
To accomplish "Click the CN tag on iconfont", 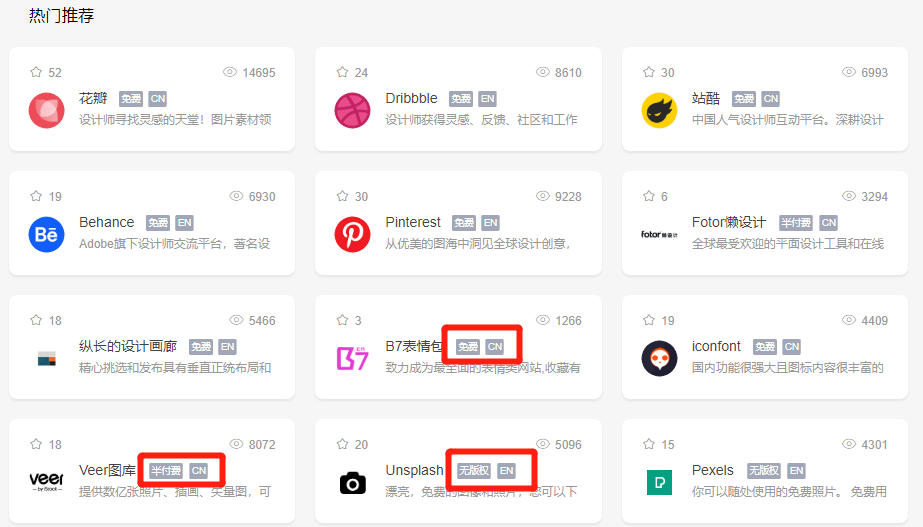I will 792,347.
